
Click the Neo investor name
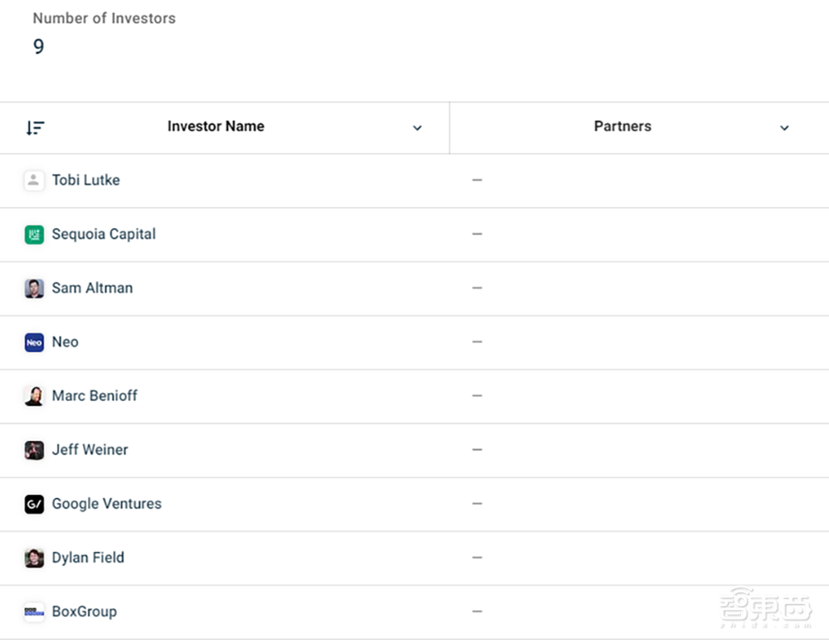pos(65,342)
